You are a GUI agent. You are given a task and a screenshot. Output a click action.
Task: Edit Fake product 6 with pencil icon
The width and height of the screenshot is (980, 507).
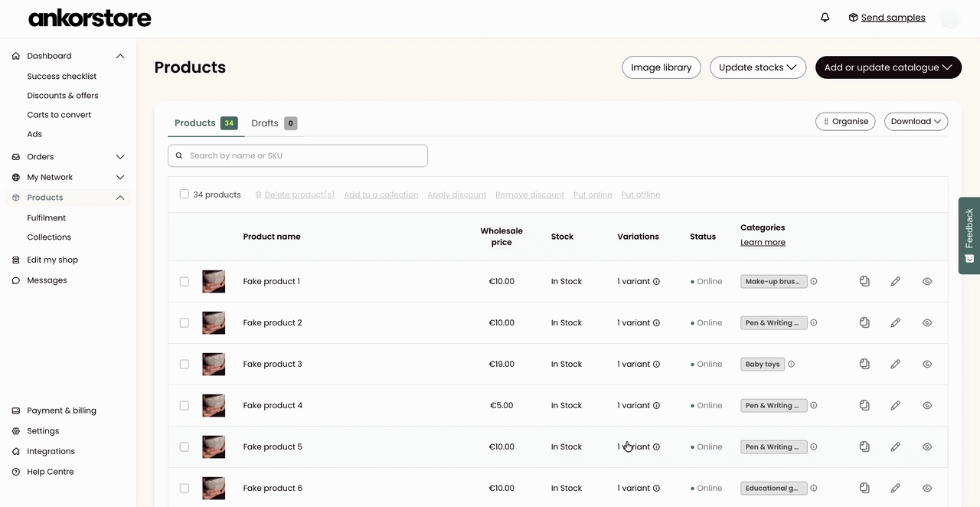(895, 488)
